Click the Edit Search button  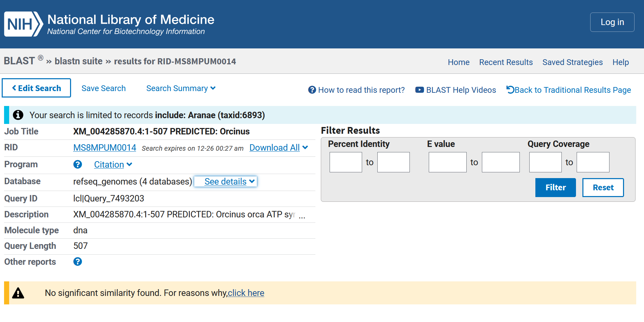[x=37, y=88]
